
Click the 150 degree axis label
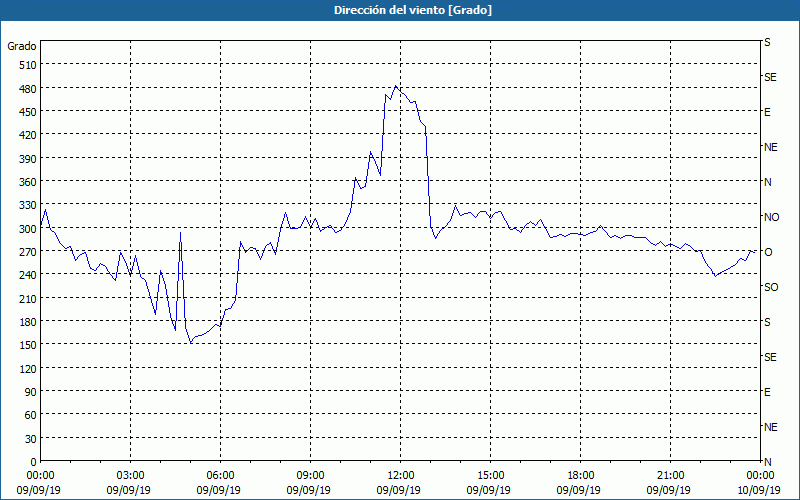[28, 345]
